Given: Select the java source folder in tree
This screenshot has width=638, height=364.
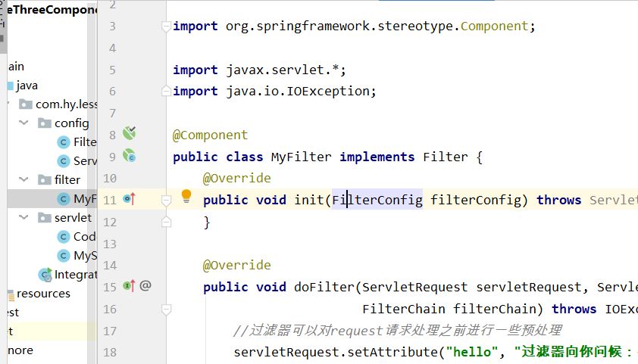Looking at the screenshot, I should point(27,86).
